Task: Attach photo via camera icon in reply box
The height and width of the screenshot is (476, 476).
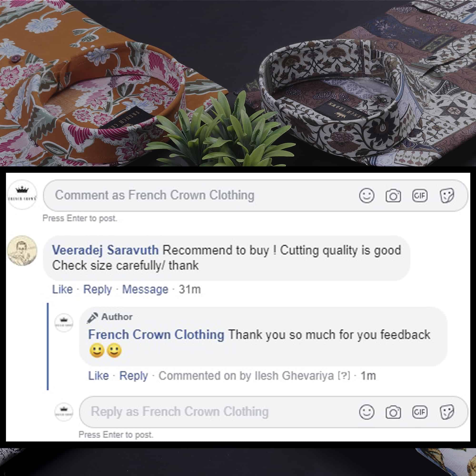Action: (393, 412)
